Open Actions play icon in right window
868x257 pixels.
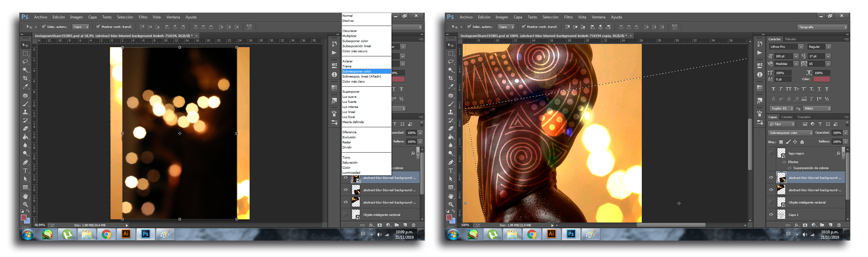tap(760, 53)
